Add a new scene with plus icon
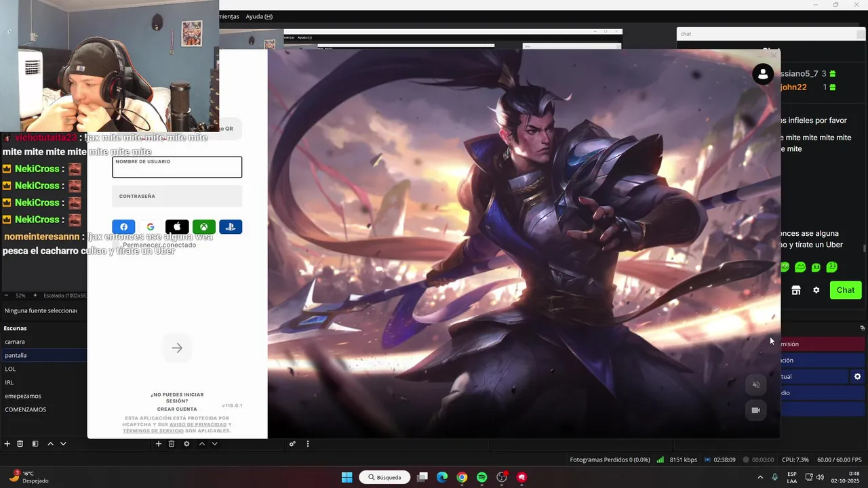868x488 pixels. pos(7,444)
